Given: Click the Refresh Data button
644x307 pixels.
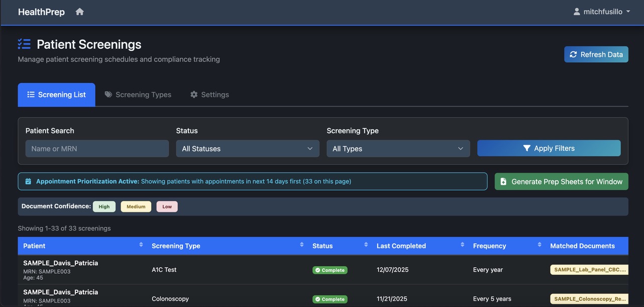Looking at the screenshot, I should click(x=596, y=55).
